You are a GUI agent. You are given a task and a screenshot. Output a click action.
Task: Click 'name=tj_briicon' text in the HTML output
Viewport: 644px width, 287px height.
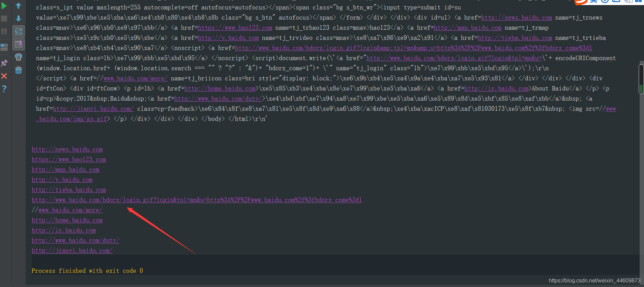pos(196,78)
